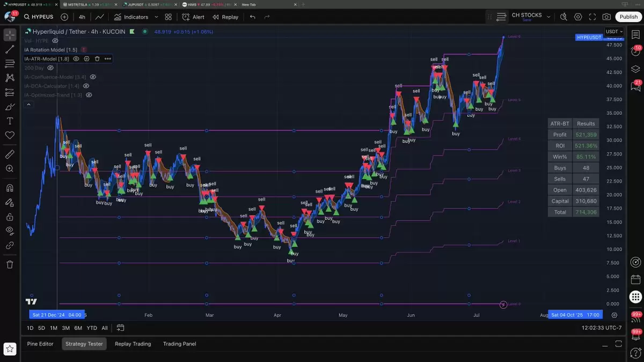Open the go to date calendar
Image resolution: width=644 pixels, height=362 pixels.
[x=120, y=328]
